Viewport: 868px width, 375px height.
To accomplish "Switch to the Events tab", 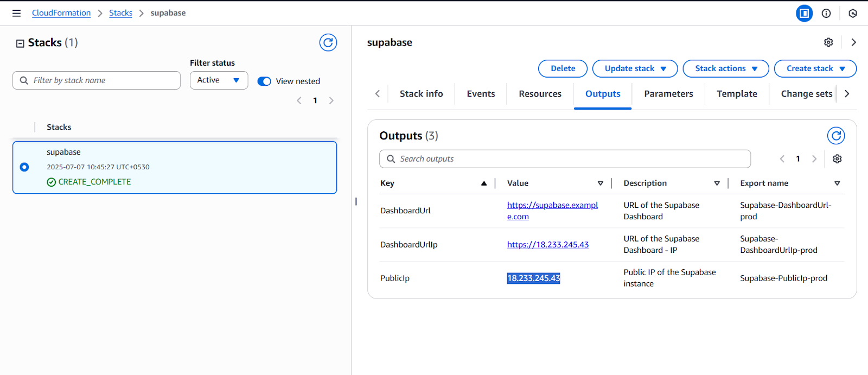I will (481, 94).
